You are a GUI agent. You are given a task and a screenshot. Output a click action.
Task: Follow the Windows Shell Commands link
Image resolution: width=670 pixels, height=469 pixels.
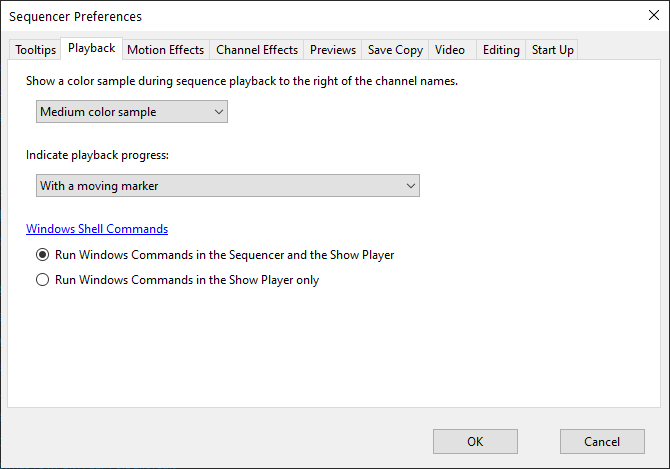(x=97, y=229)
